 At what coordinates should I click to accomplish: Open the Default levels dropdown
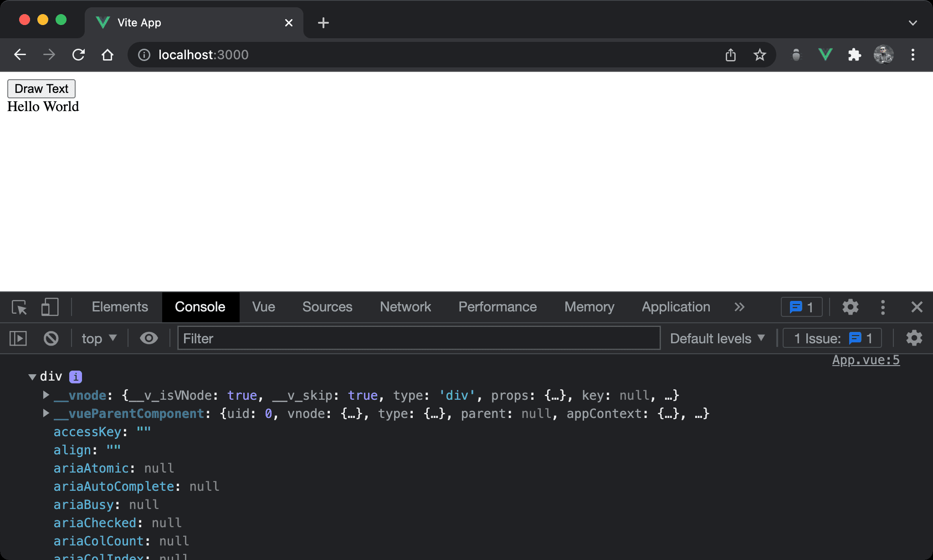pyautogui.click(x=717, y=339)
